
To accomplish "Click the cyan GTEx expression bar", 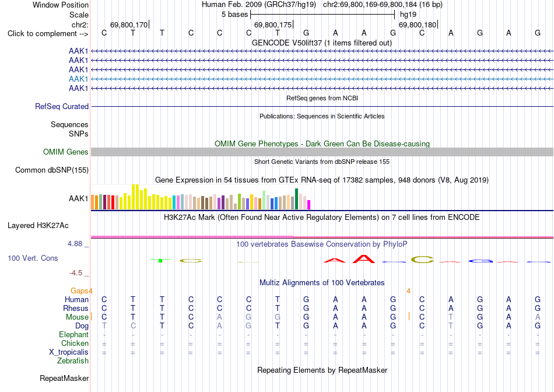I will coord(174,202).
